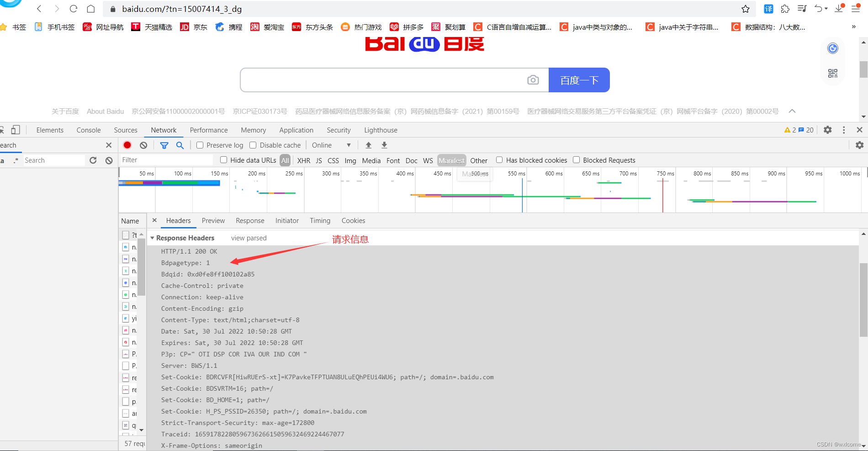Clear the network log
Image resolution: width=868 pixels, height=451 pixels.
pos(143,145)
